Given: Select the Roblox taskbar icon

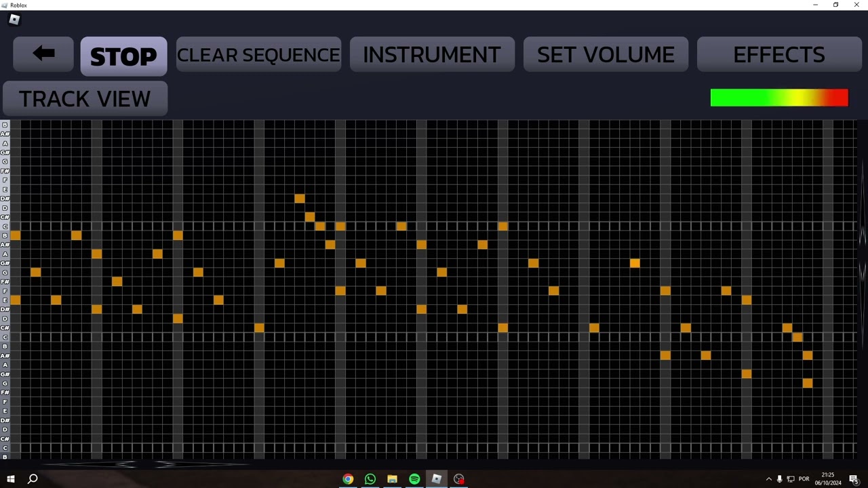Looking at the screenshot, I should tap(437, 479).
